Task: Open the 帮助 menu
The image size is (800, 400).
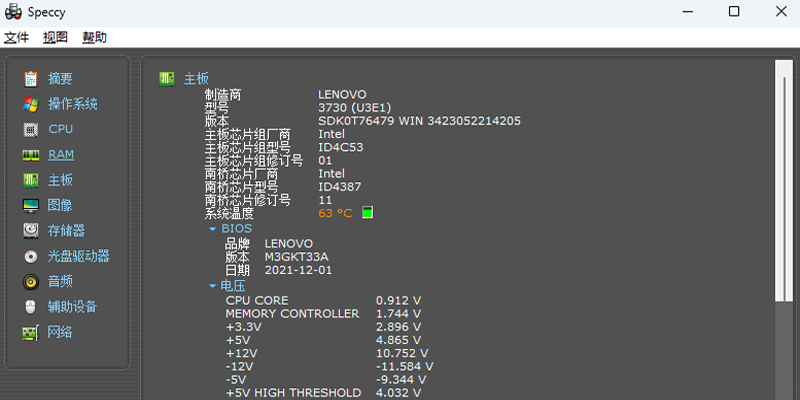Action: point(94,37)
